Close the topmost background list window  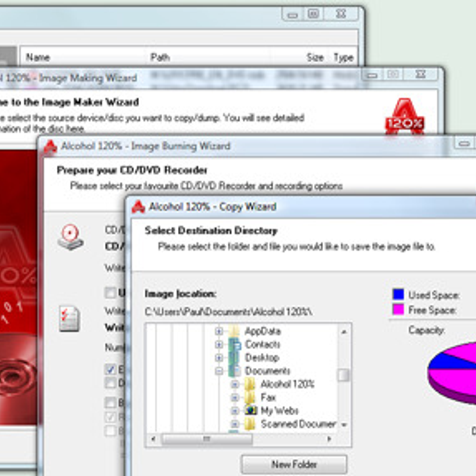pyautogui.click(x=341, y=14)
